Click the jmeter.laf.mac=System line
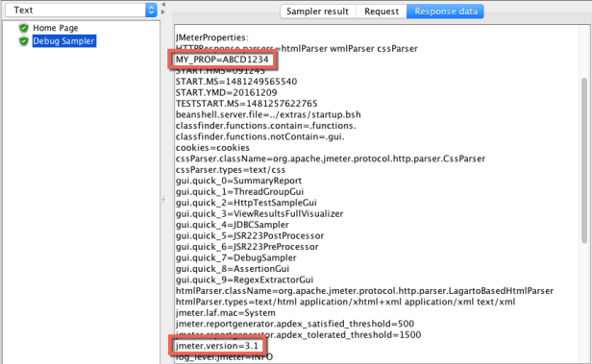This screenshot has width=592, height=364. [x=226, y=313]
